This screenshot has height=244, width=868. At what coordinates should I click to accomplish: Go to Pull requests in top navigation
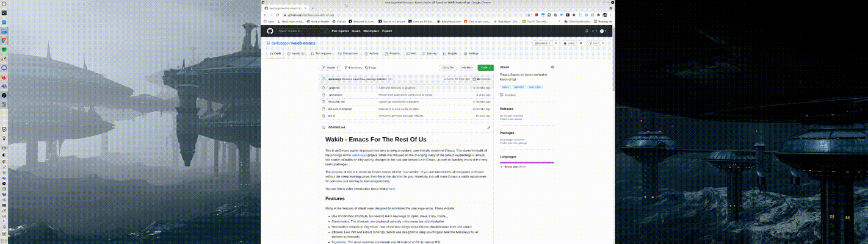click(340, 30)
